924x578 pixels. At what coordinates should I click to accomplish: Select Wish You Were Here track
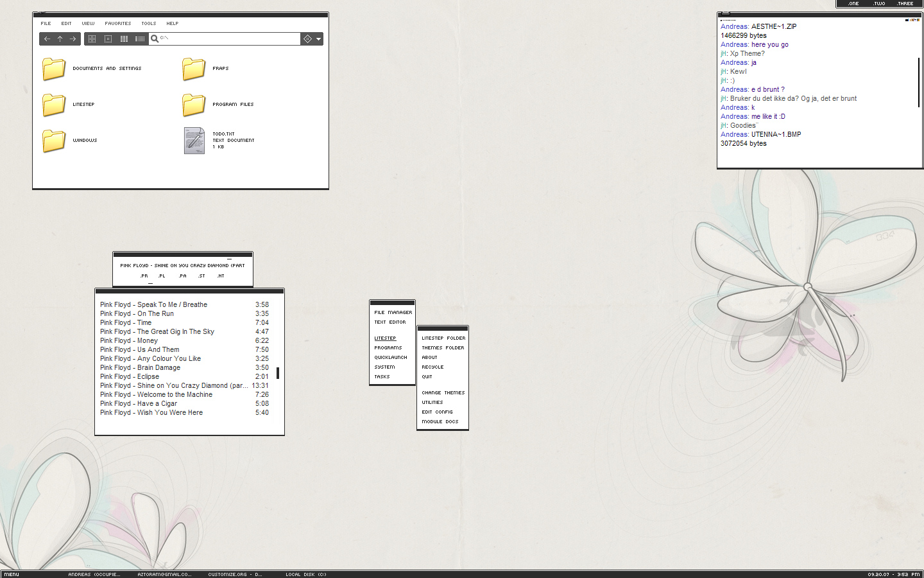[x=184, y=412]
